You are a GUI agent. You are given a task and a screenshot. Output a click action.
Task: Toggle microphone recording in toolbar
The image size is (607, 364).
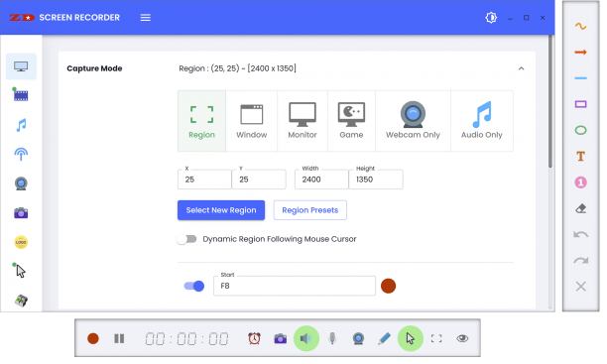point(332,338)
